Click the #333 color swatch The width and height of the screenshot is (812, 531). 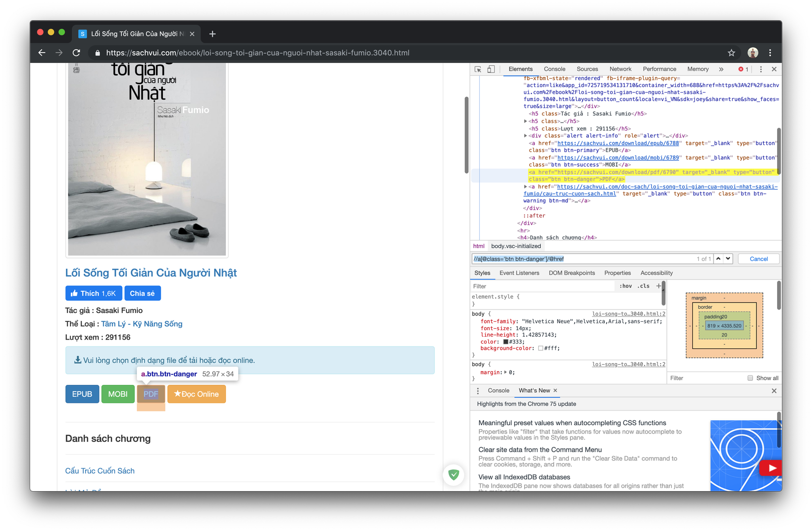point(505,342)
